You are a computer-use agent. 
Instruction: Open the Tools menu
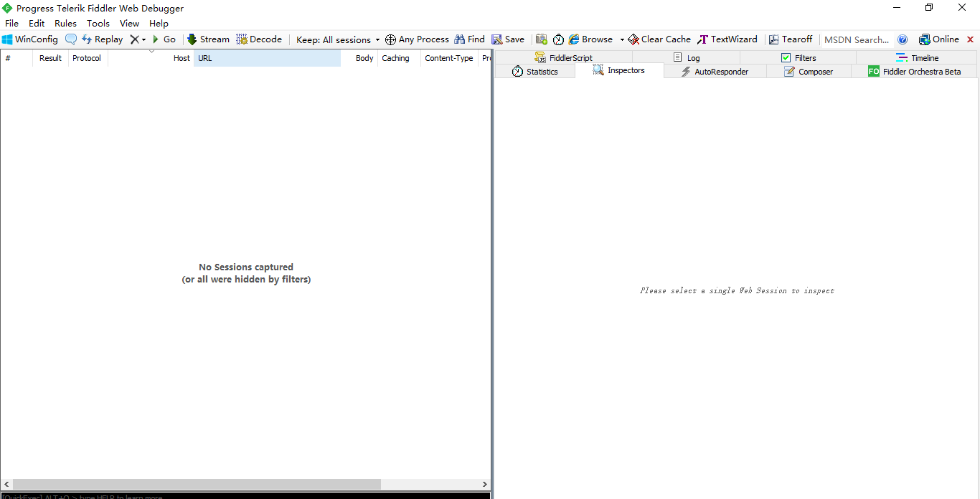tap(98, 24)
